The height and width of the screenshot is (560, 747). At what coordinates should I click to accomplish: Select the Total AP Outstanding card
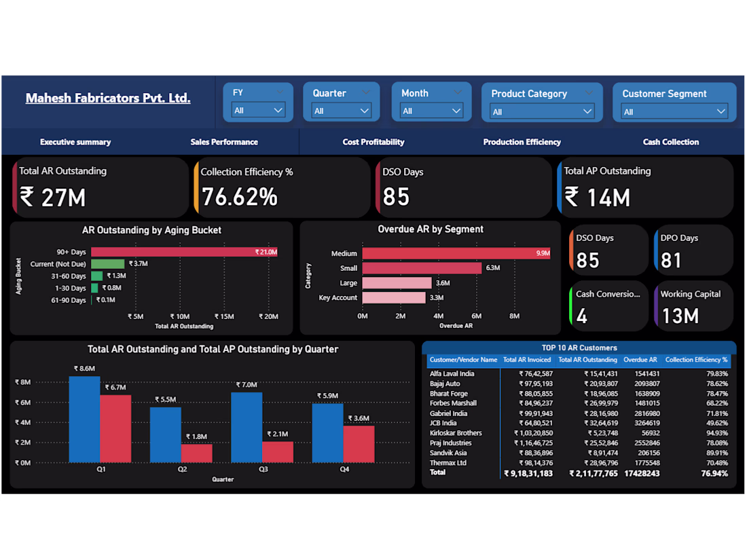645,187
